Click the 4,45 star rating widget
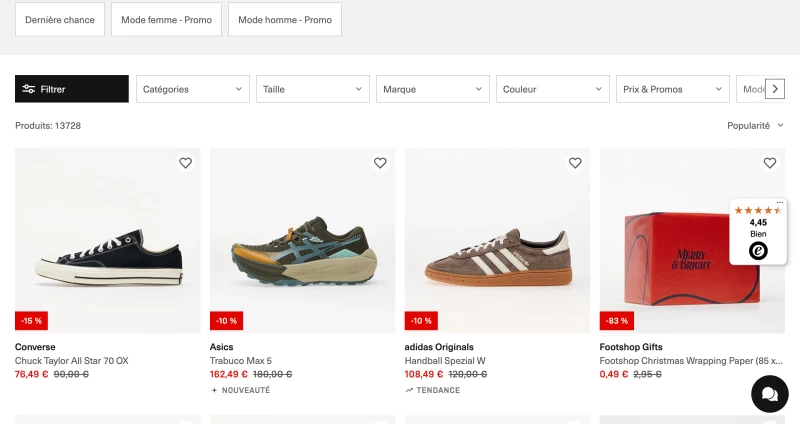 pos(758,232)
